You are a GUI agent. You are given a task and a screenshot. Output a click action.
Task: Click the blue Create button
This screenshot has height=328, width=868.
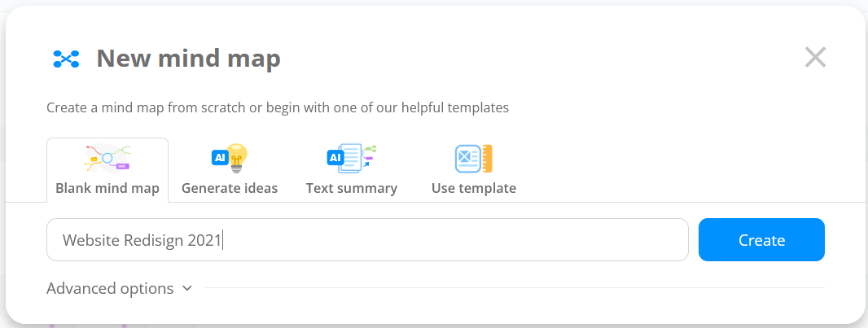click(x=761, y=239)
